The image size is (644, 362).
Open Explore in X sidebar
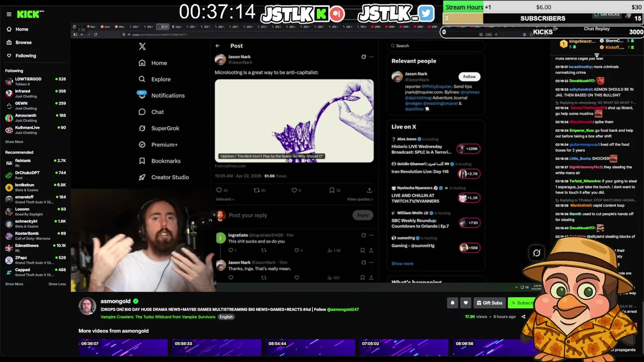coord(155,79)
